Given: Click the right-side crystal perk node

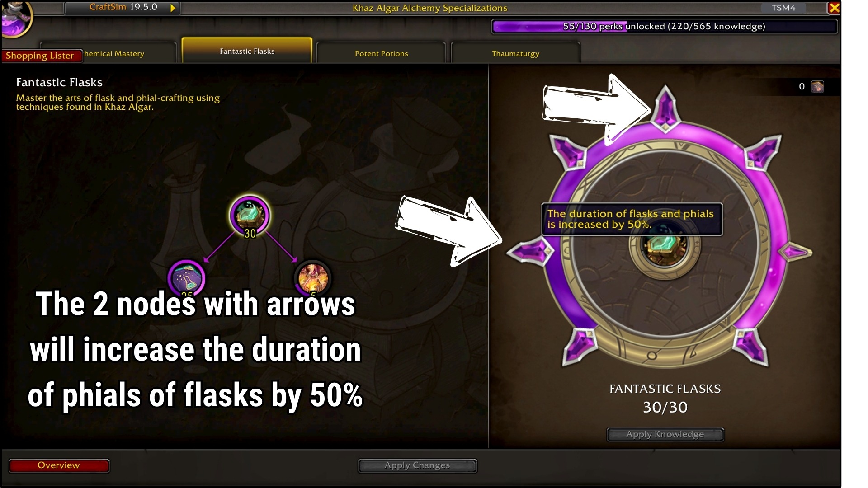Looking at the screenshot, I should [797, 252].
